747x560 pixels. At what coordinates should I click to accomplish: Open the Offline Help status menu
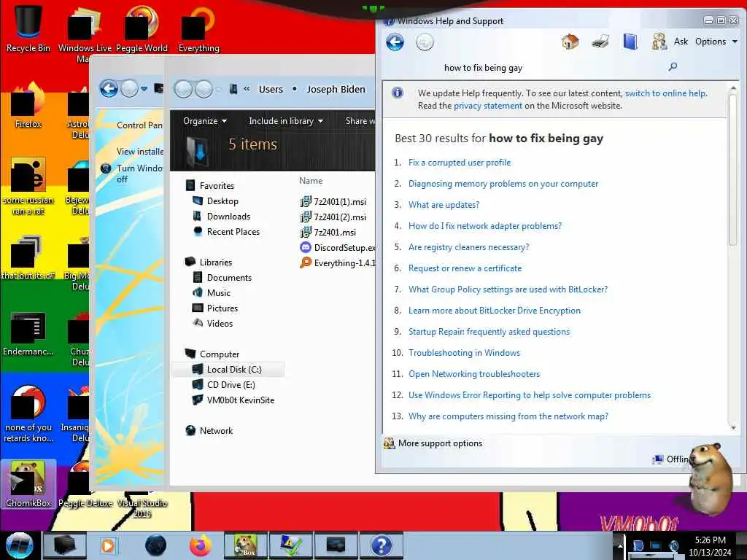[670, 459]
